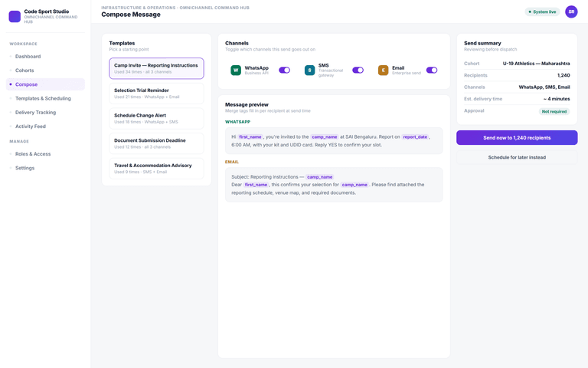Select Camp Invite — Reporting Instructions template
The image size is (588, 368).
coord(156,68)
